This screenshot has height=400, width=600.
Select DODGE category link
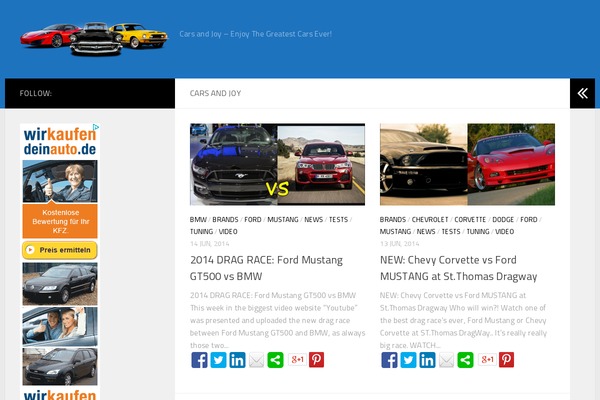(503, 220)
